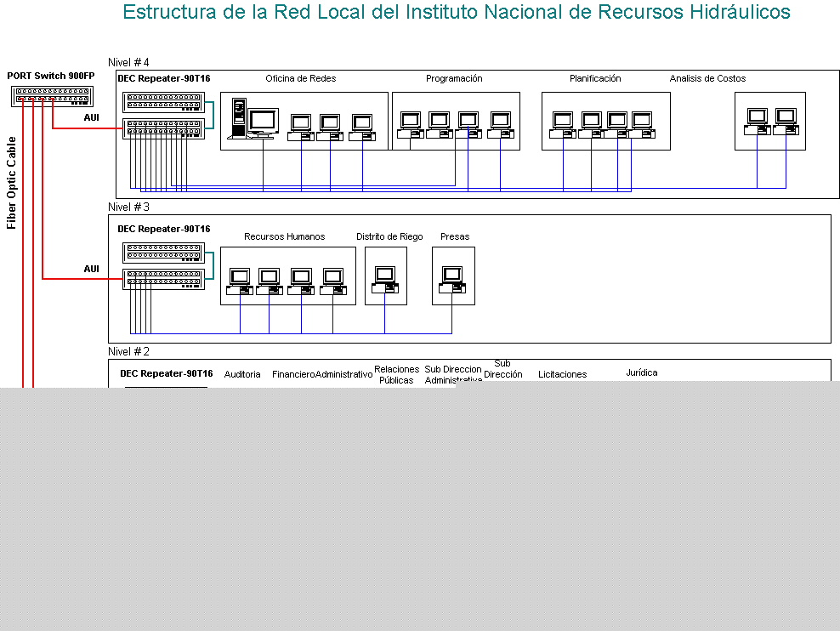This screenshot has height=631, width=840.
Task: Click the Nivel # 3 label
Action: tap(128, 207)
